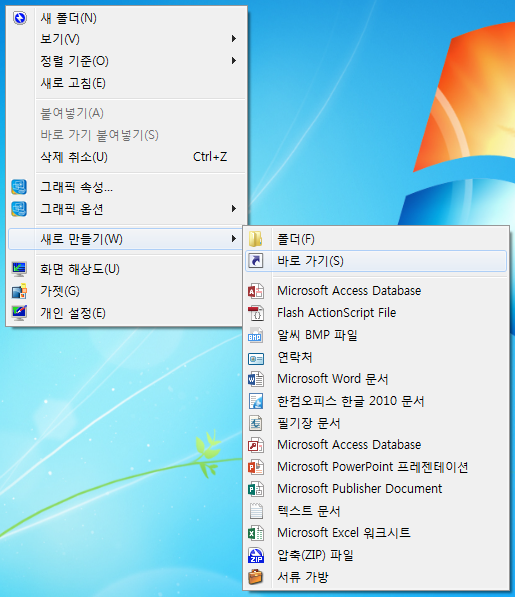515x597 pixels.
Task: Select 삭제 취소(U) undo delete
Action: tap(126, 157)
